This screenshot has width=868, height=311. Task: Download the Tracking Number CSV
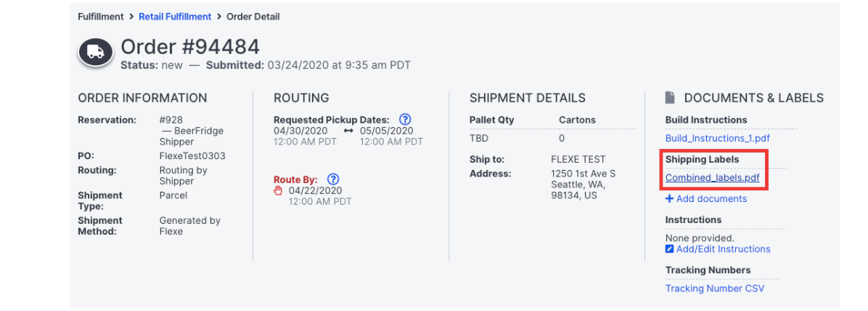[x=714, y=288]
